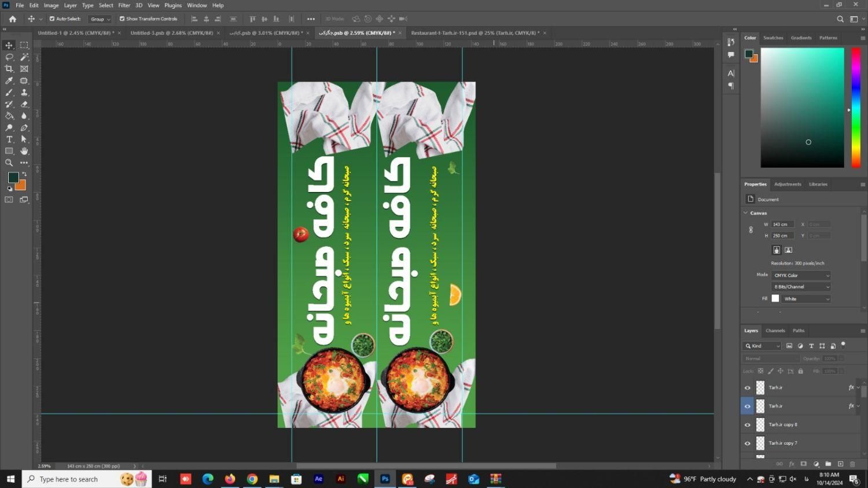Click the orange background color swatch
This screenshot has width=868, height=488.
pyautogui.click(x=21, y=186)
